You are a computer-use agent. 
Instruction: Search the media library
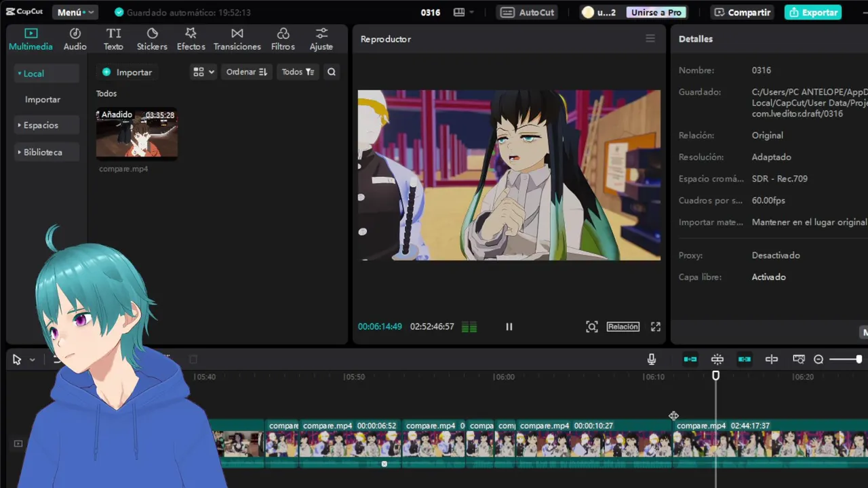point(332,72)
